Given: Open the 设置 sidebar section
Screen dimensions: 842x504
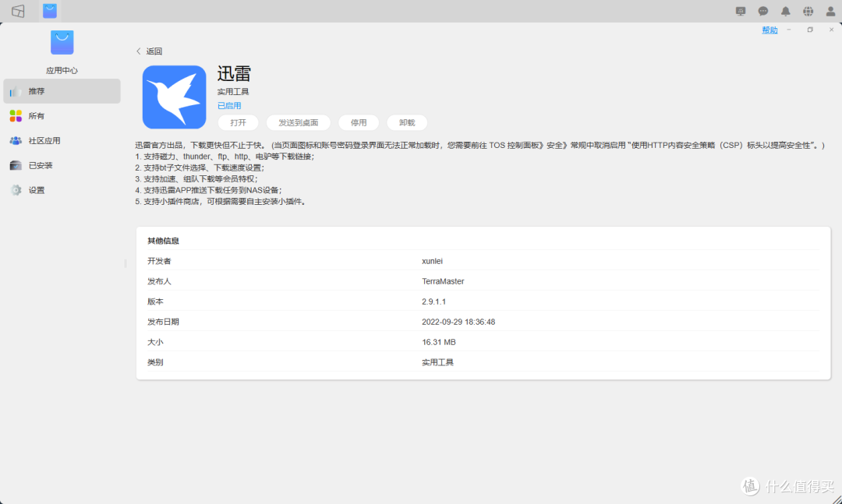Looking at the screenshot, I should (x=62, y=190).
